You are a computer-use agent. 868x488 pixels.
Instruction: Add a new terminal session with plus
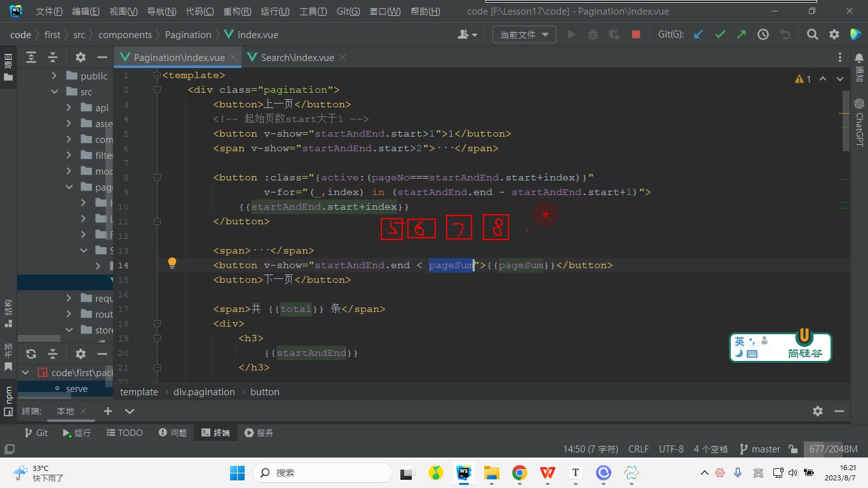[108, 411]
